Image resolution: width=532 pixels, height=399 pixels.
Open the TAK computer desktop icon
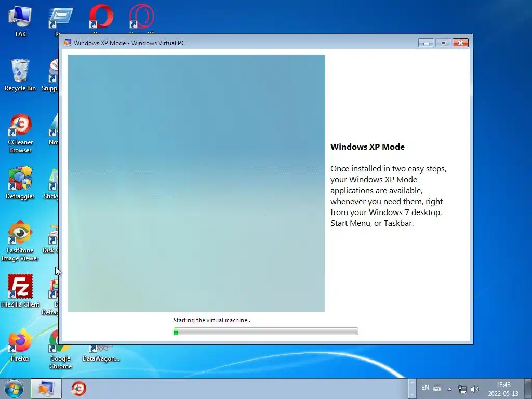tap(20, 20)
